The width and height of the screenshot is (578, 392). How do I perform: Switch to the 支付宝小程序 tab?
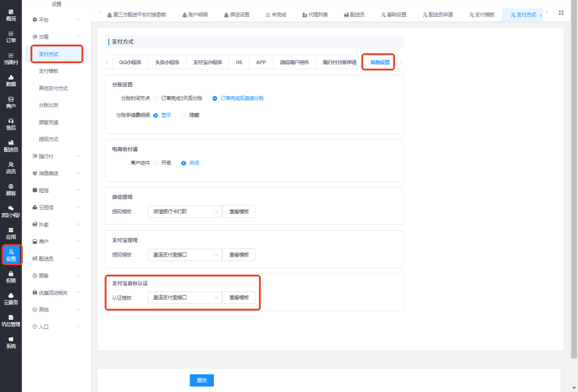click(x=208, y=62)
